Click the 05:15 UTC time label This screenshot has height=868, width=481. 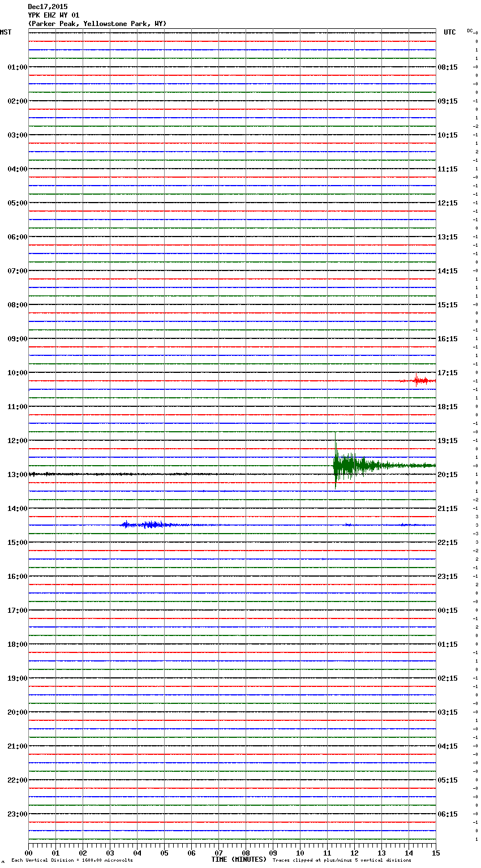coord(448,780)
